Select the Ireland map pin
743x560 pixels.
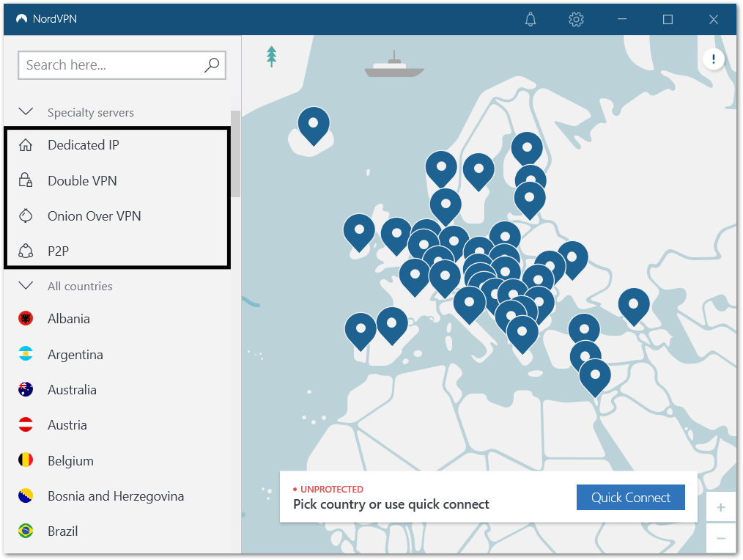click(x=359, y=232)
